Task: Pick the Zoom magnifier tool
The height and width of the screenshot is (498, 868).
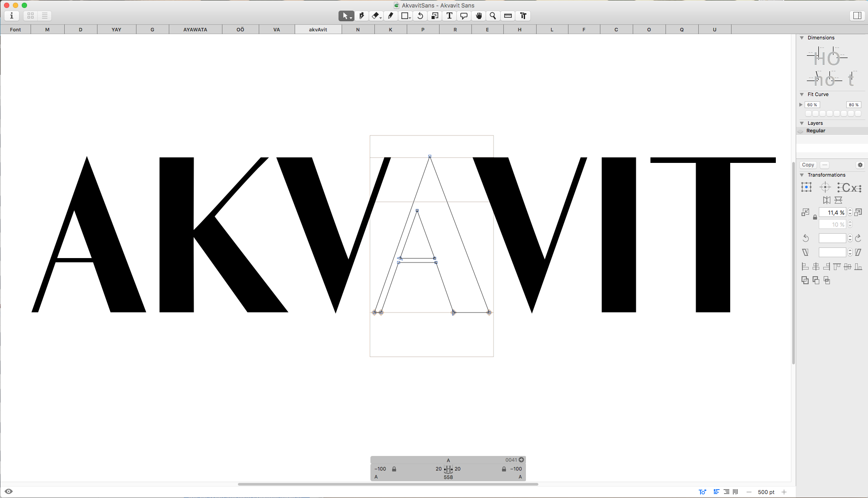Action: [493, 16]
